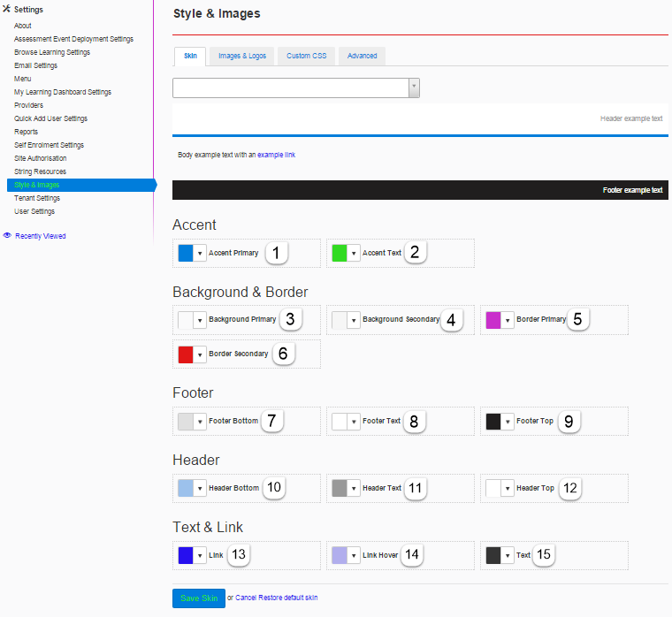Click the Recently Viewed eye icon
672x617 pixels.
point(6,236)
